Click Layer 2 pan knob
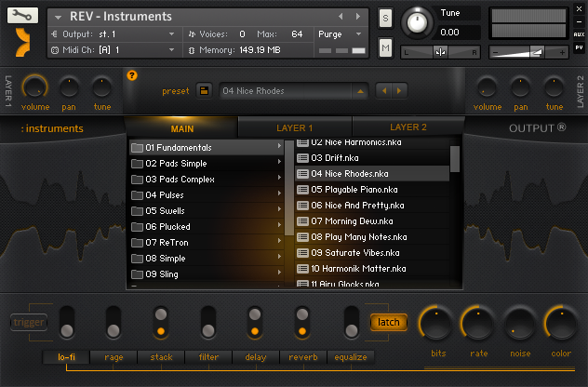 tap(520, 87)
